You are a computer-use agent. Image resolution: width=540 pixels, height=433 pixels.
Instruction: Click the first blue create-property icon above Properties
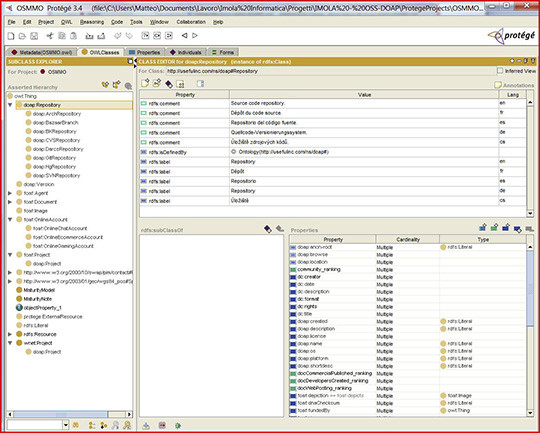(483, 228)
